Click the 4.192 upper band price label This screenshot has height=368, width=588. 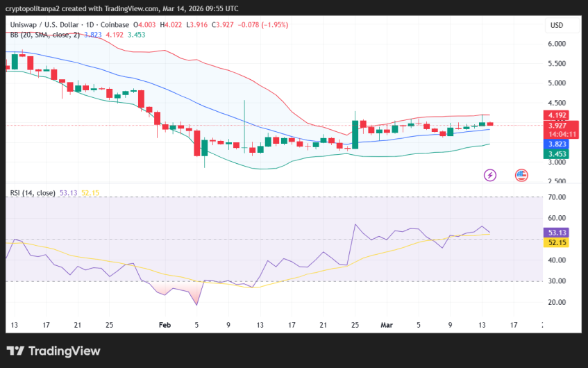point(557,115)
